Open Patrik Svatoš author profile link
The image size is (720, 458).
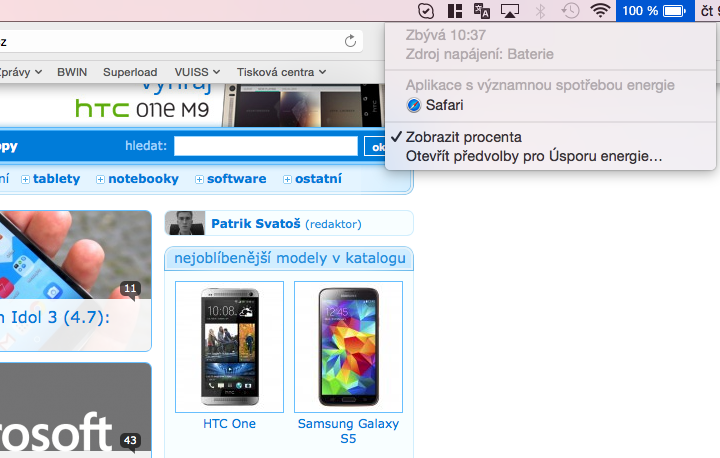coord(252,224)
